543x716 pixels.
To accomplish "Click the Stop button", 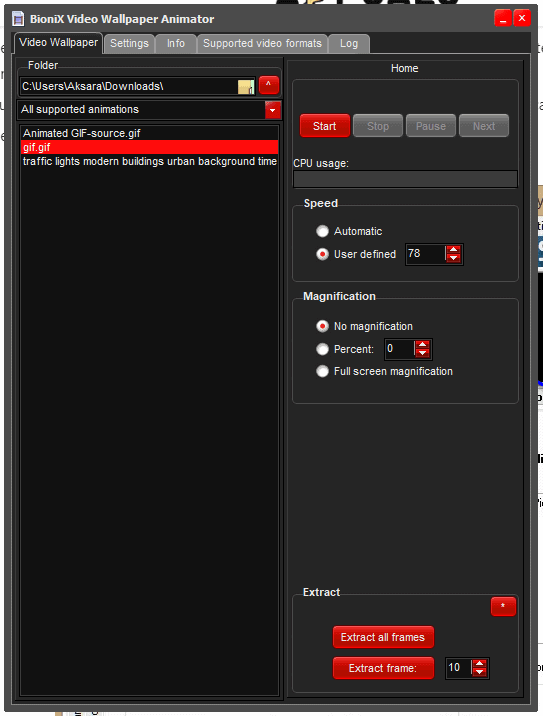I will point(378,126).
